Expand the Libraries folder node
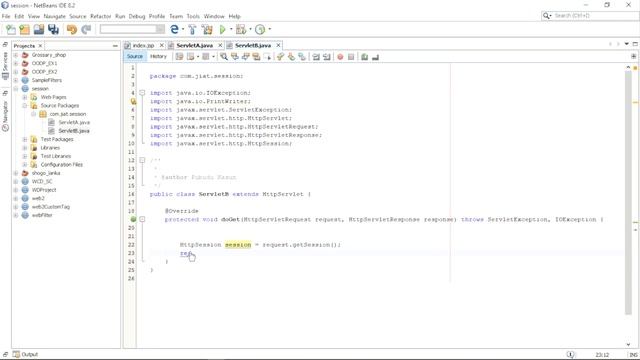Image resolution: width=640 pixels, height=360 pixels. point(24,148)
